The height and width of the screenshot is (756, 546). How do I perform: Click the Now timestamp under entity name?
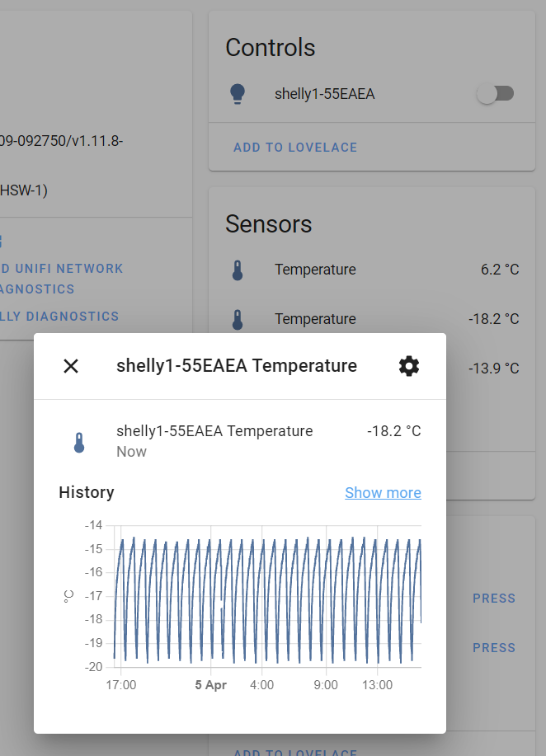click(131, 452)
